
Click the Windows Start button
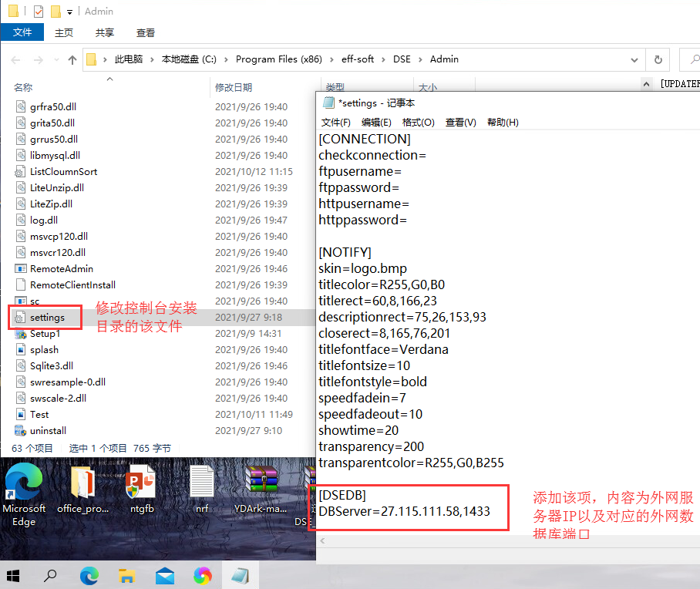tap(13, 576)
